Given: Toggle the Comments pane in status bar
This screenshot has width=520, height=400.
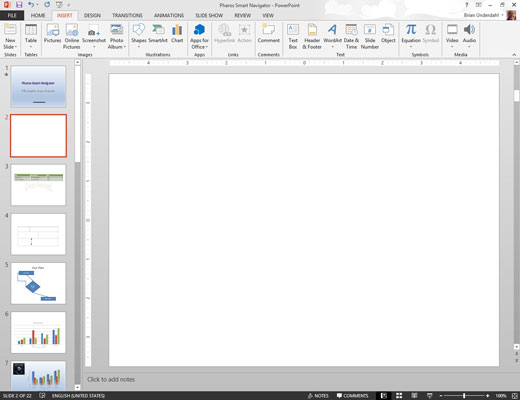Looking at the screenshot, I should point(352,396).
